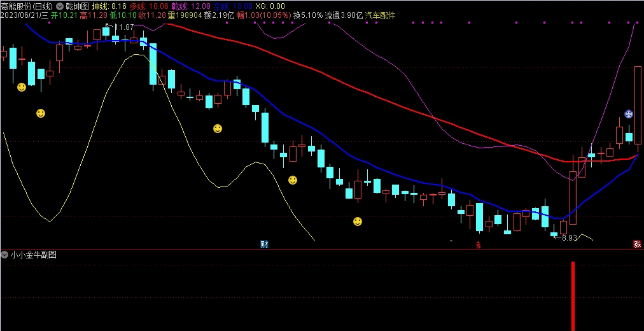This screenshot has height=331, width=644.
Task: Click the close price 收11.28
Action: pos(151,16)
